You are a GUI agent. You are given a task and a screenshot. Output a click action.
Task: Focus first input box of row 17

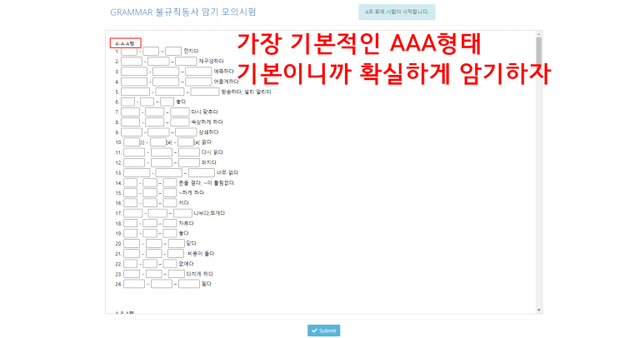133,213
